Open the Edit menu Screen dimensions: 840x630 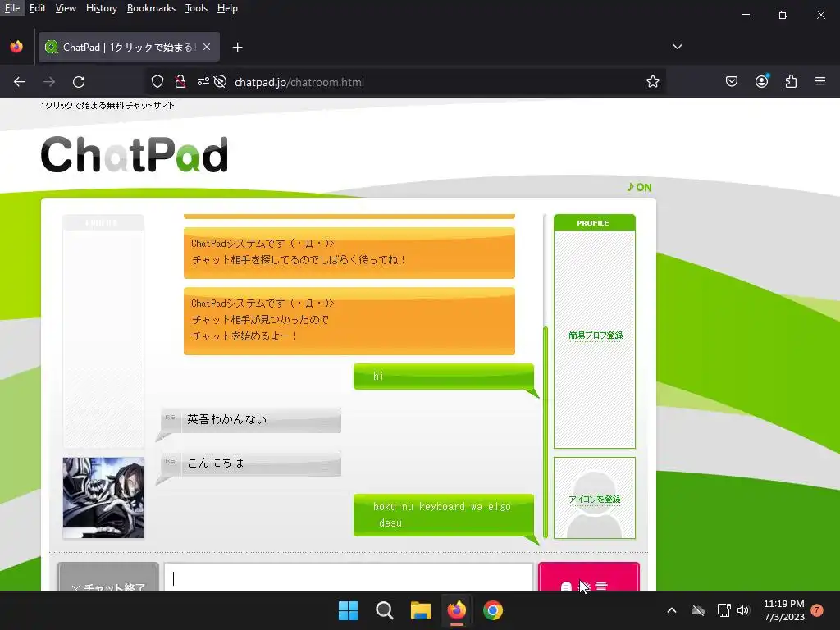point(38,8)
